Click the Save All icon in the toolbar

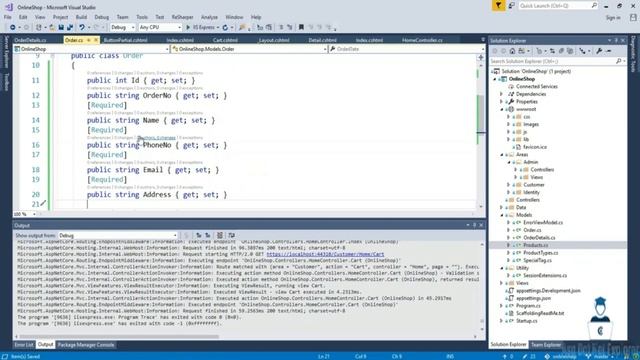[x=70, y=27]
